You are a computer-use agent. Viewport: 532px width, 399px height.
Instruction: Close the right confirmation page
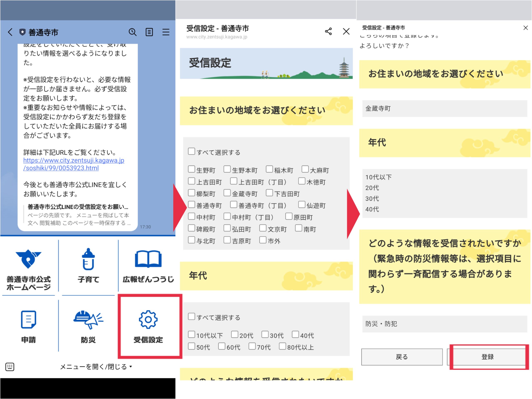526,28
